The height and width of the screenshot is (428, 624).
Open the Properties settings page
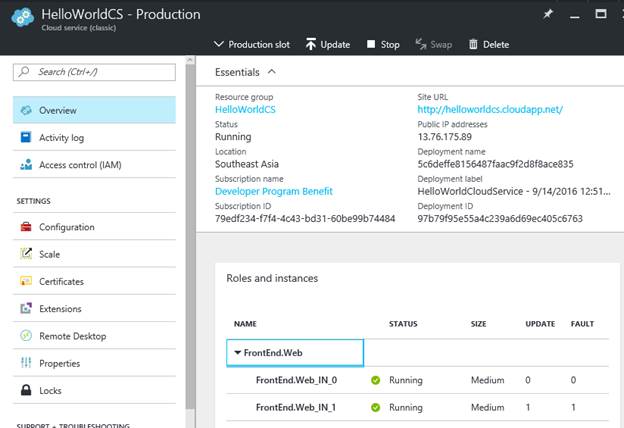[x=64, y=363]
